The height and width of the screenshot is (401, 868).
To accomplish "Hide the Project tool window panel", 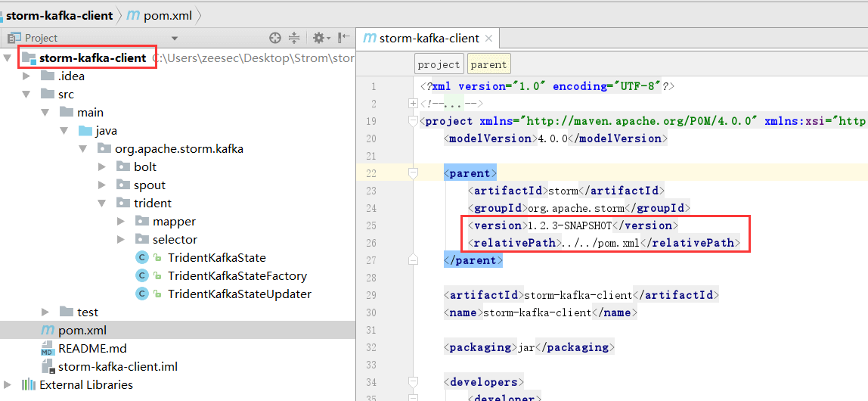I will [344, 38].
